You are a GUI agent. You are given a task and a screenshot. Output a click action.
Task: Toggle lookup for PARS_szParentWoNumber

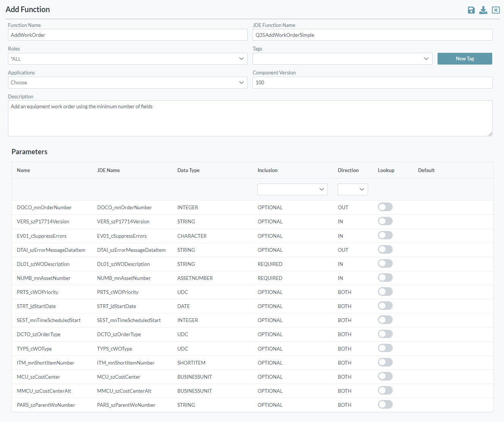[x=385, y=405]
